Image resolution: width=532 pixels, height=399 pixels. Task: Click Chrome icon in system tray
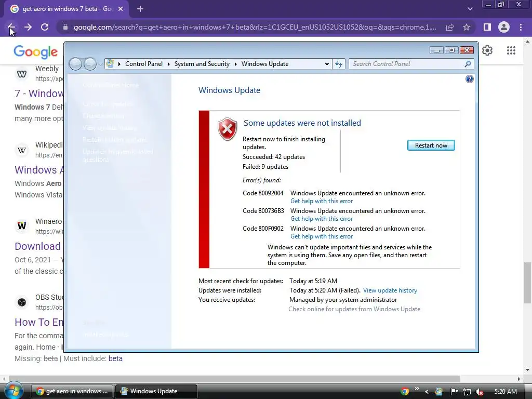pos(404,392)
